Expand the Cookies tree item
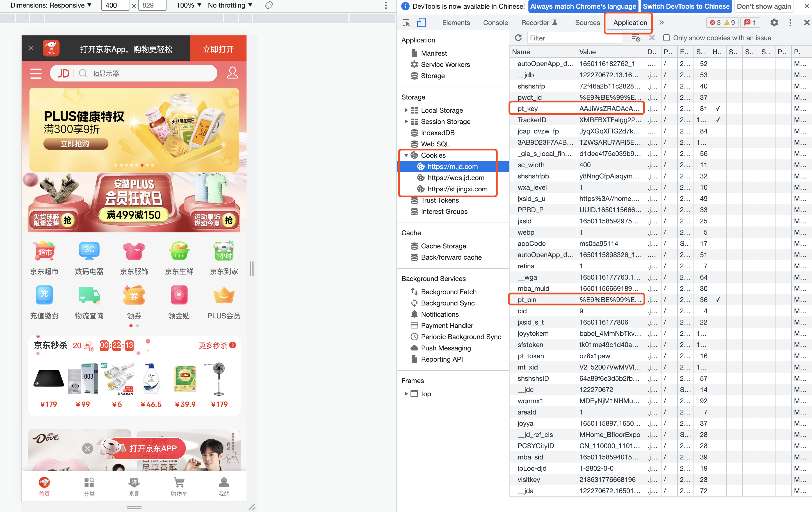 tap(407, 155)
